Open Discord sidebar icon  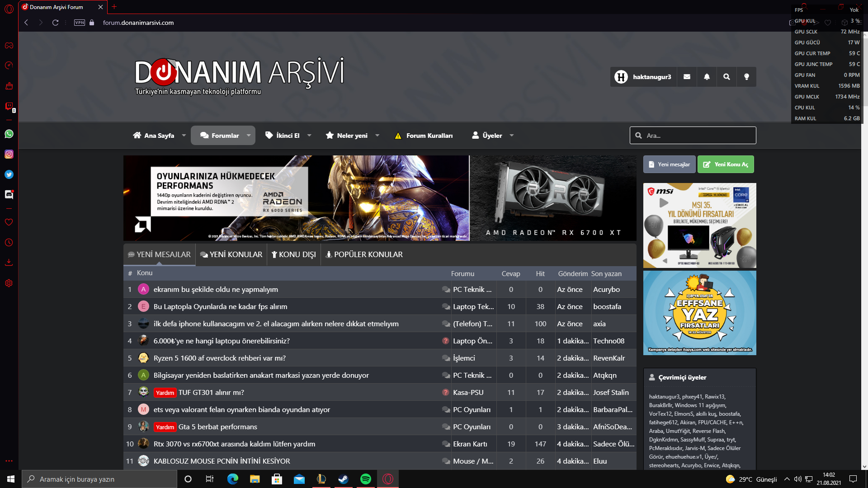click(x=9, y=194)
